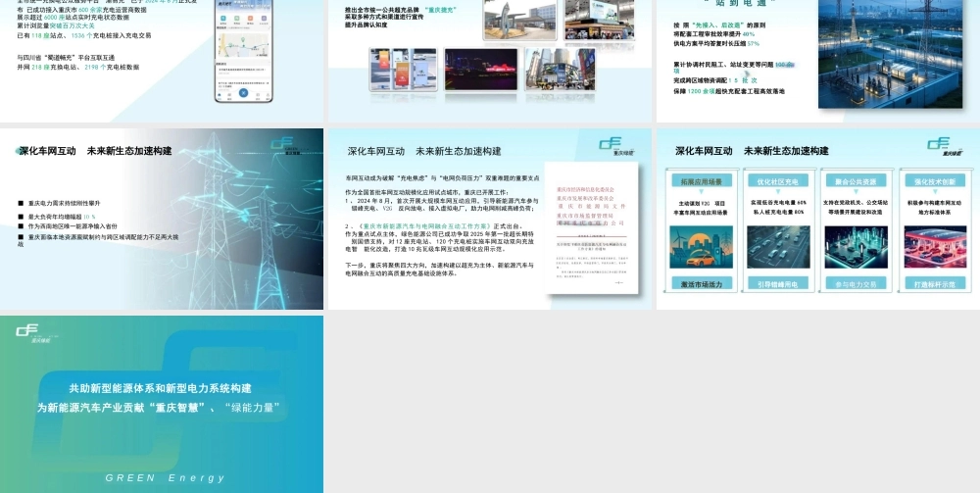This screenshot has width=980, height=493.
Task: Click the “参与电力交易” footer label
Action: 856,283
